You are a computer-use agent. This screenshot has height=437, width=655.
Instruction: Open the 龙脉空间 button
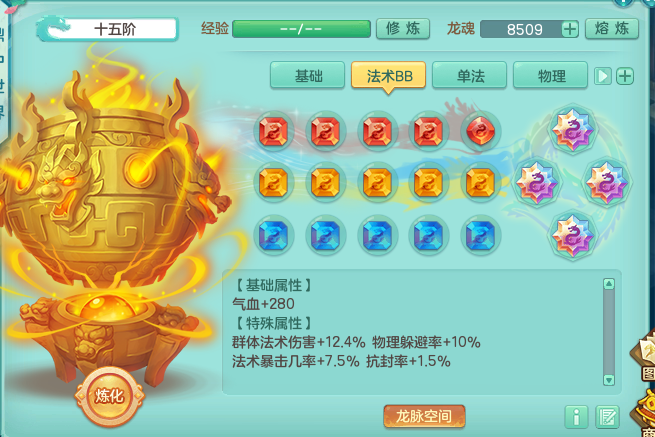[x=424, y=416]
